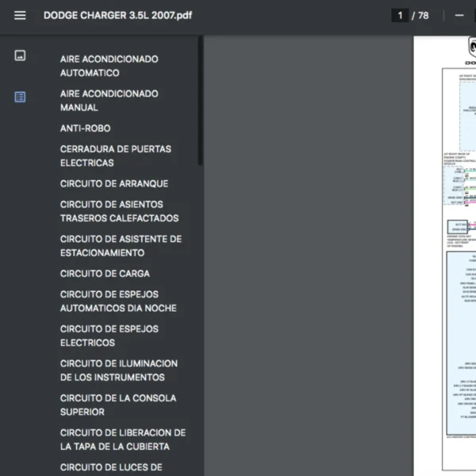
Task: Click the CIRCUITO DE CARGA entry
Action: [x=102, y=274]
